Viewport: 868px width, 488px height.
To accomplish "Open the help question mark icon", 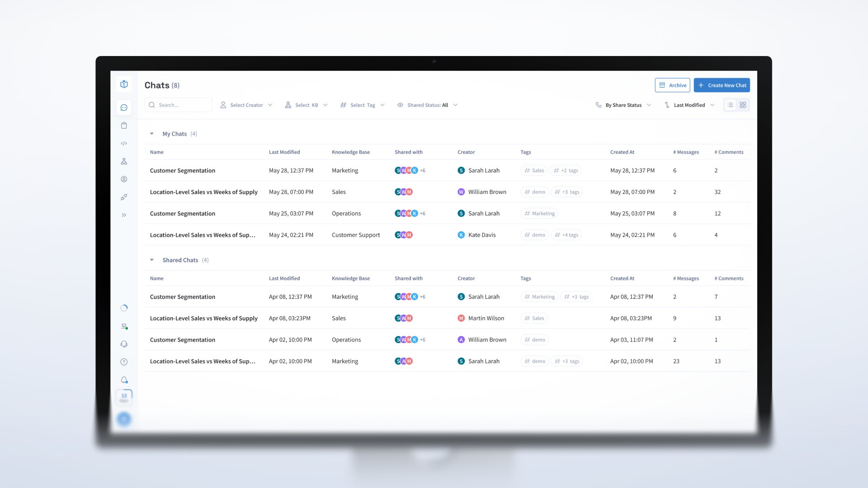I will point(124,362).
